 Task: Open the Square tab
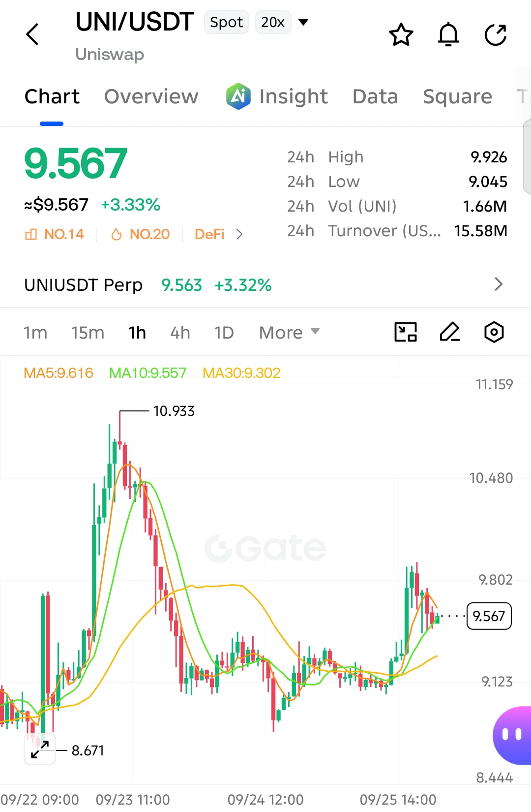457,96
